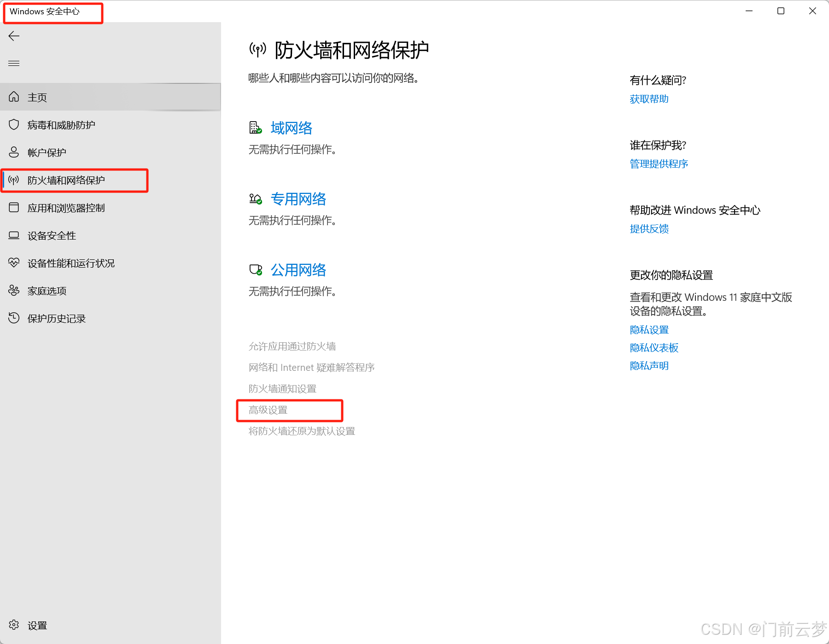Viewport: 829px width, 644px height.
Task: Click 提供反馈 link
Action: 649,229
